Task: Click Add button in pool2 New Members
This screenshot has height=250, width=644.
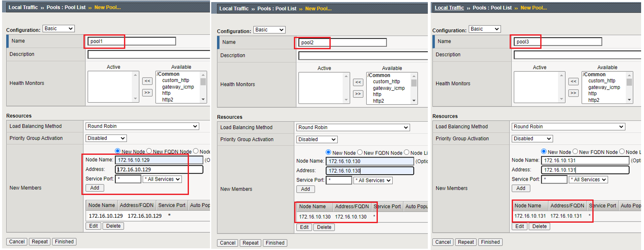Action: click(305, 189)
